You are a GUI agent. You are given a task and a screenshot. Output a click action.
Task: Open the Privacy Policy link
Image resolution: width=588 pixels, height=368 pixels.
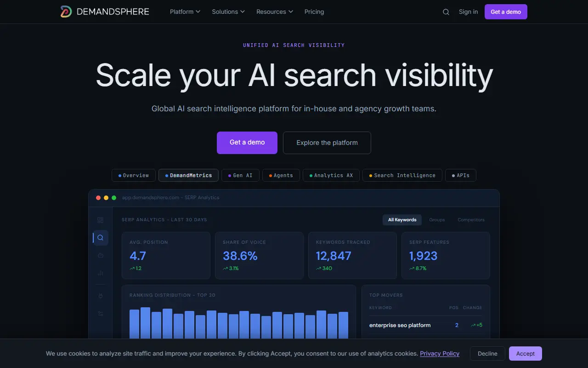pyautogui.click(x=440, y=354)
